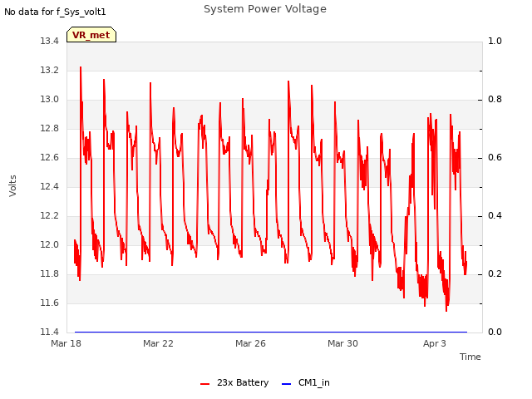This screenshot has height=399, width=532.
Task: Click the 11.8 left axis value
Action: 50,274
